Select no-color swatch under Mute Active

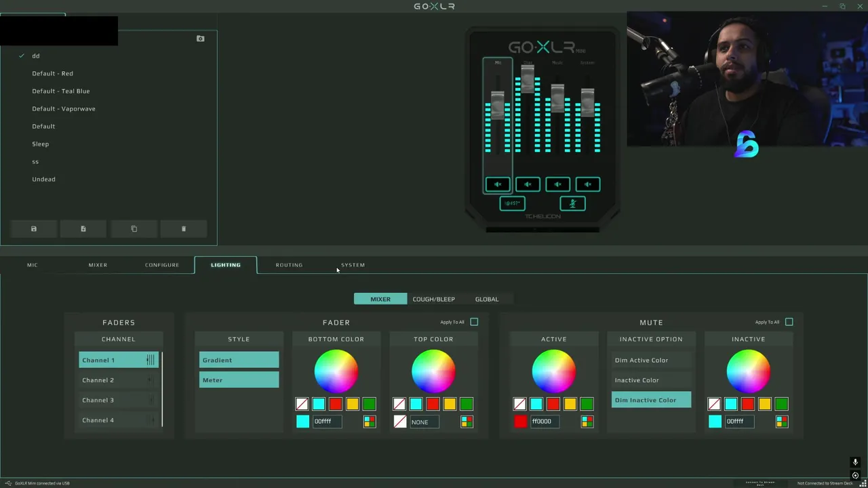pos(519,404)
